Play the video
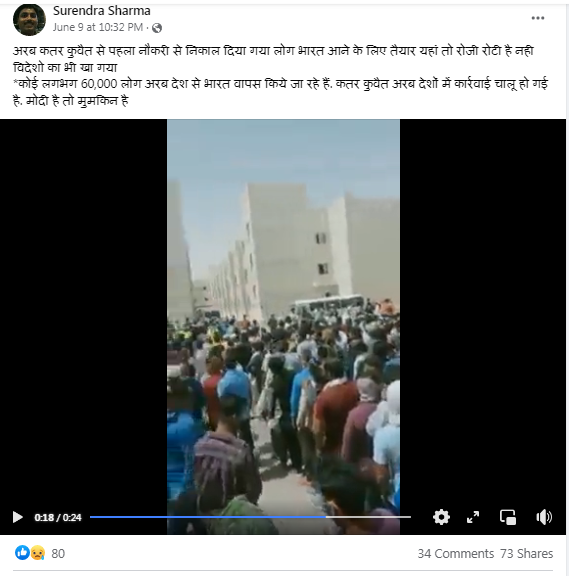569x576 pixels. 17,517
